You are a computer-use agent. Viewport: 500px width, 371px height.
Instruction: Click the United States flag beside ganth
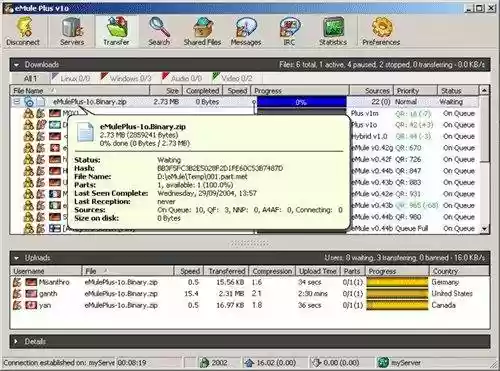[x=31, y=294]
